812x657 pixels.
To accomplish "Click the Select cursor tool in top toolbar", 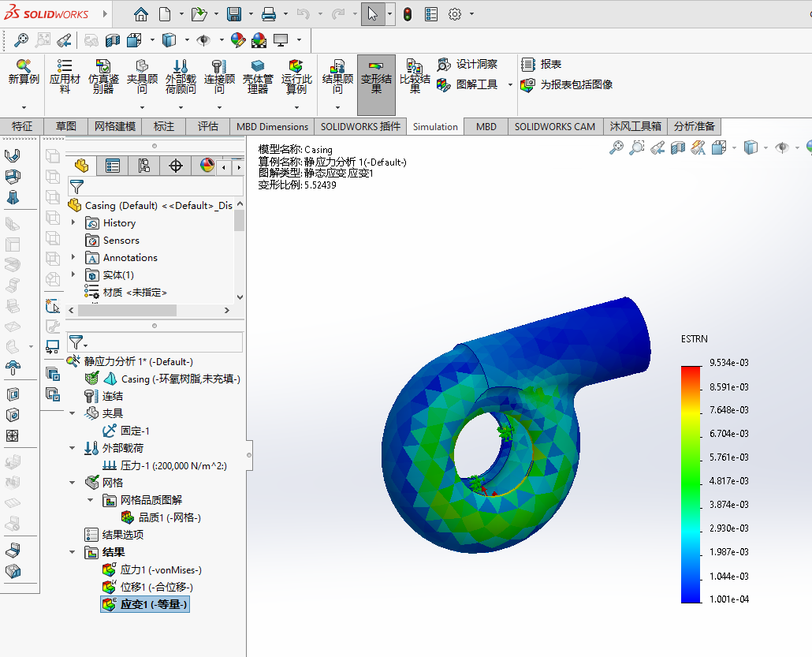I will pos(373,14).
